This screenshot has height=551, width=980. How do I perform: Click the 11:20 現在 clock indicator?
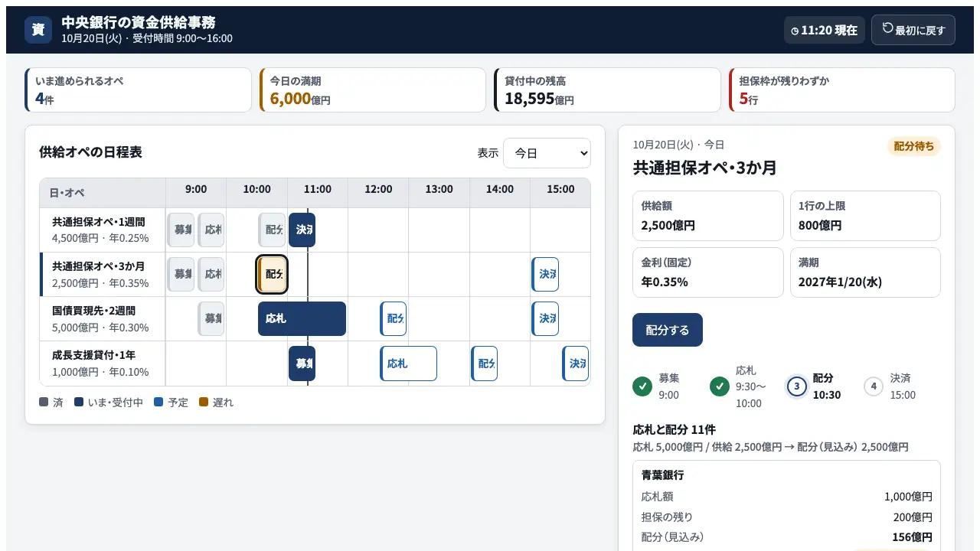click(825, 30)
